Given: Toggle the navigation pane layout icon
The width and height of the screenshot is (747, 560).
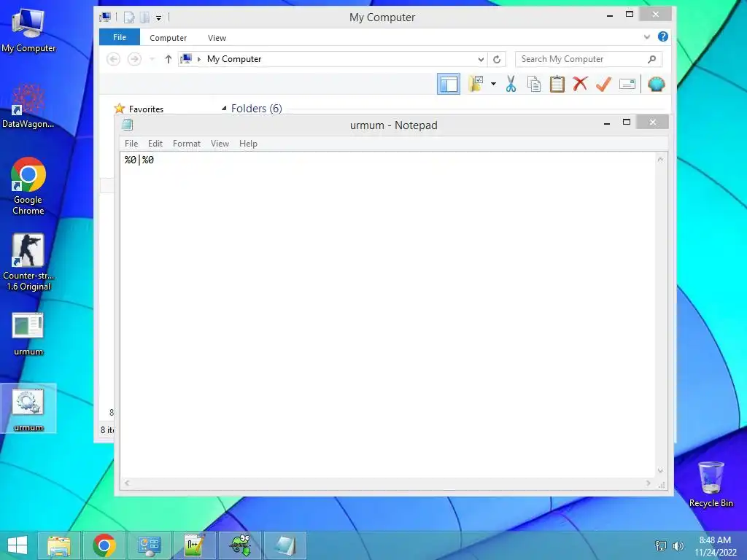Looking at the screenshot, I should pyautogui.click(x=449, y=85).
